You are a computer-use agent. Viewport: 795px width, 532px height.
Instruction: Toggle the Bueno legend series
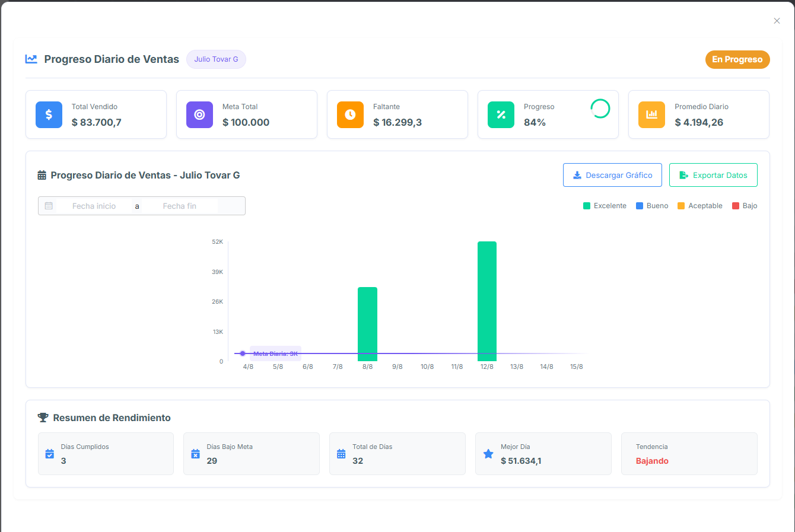point(652,206)
